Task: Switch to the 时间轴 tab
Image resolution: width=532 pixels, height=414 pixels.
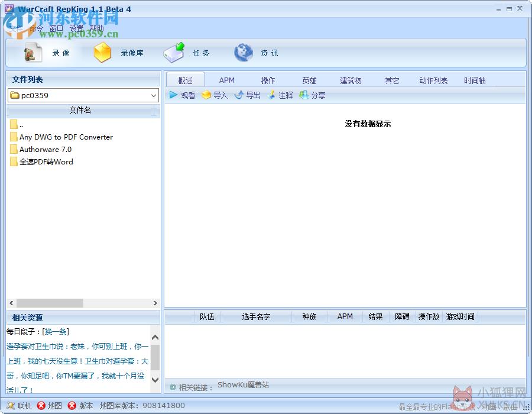Action: click(x=475, y=80)
